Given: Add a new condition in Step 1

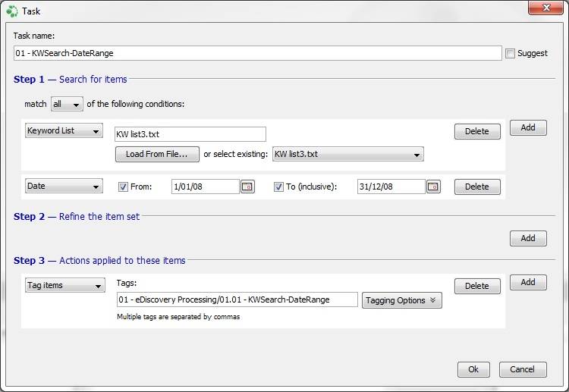Looking at the screenshot, I should 528,127.
